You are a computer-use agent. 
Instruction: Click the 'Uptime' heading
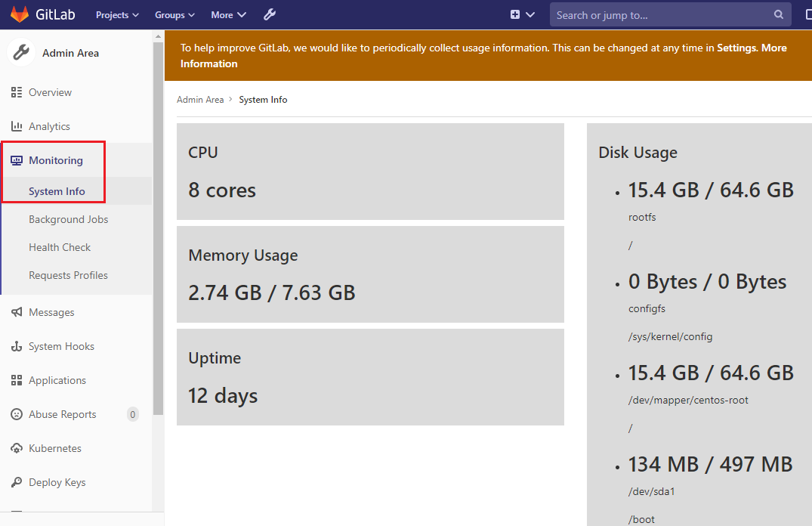[215, 358]
